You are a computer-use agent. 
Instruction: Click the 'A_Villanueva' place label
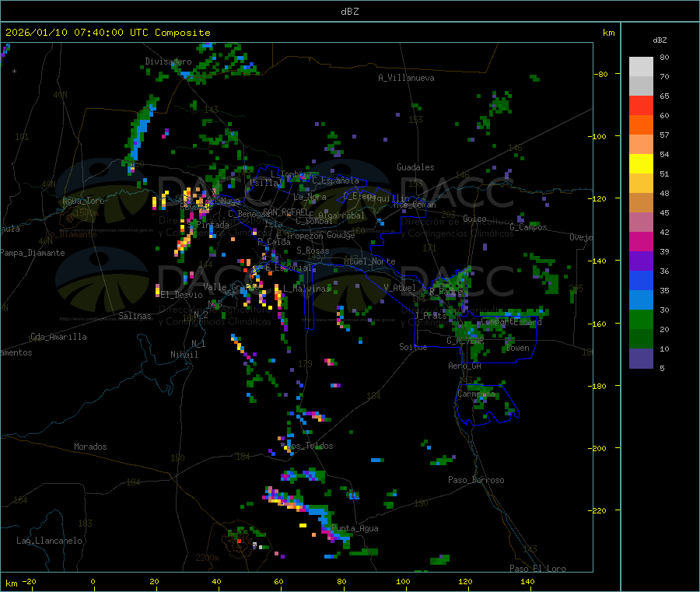coord(406,78)
